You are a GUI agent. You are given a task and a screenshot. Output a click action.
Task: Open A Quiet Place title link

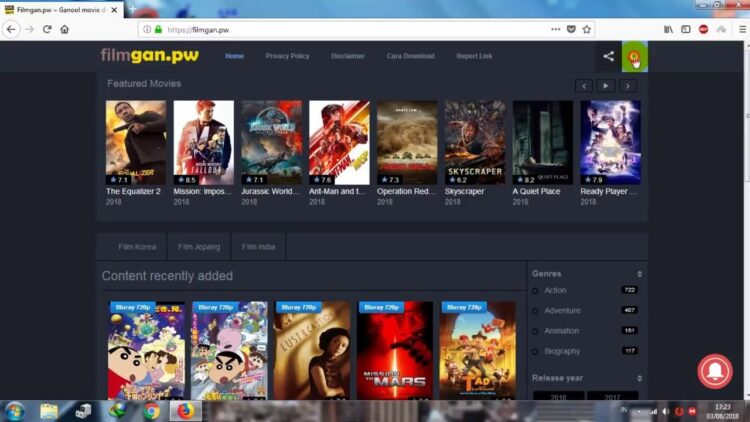coord(536,191)
